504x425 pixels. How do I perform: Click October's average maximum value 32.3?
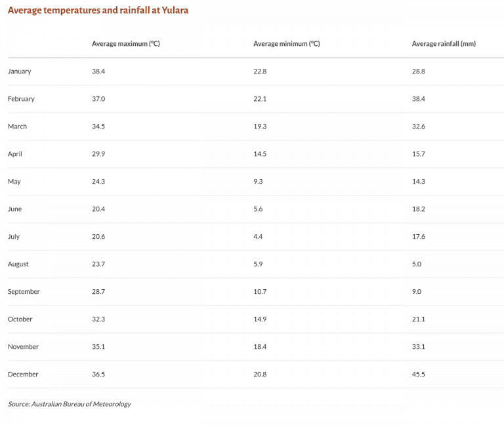[x=98, y=319]
